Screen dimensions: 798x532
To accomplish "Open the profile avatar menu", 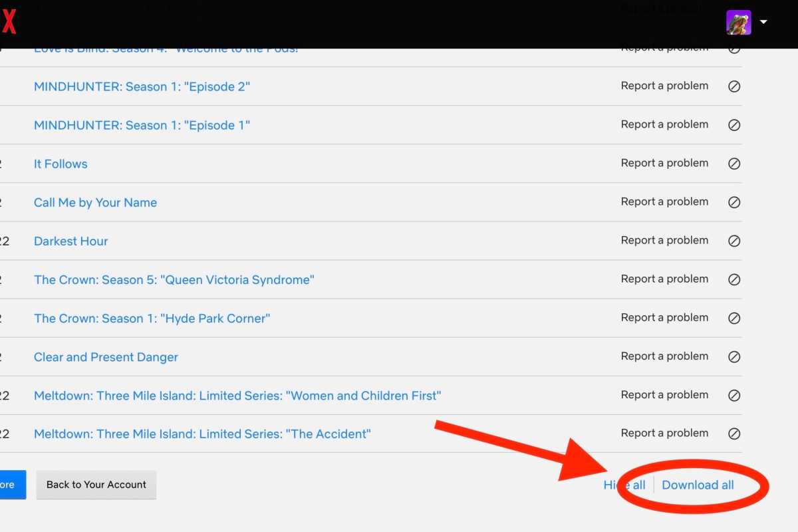I will pos(738,22).
